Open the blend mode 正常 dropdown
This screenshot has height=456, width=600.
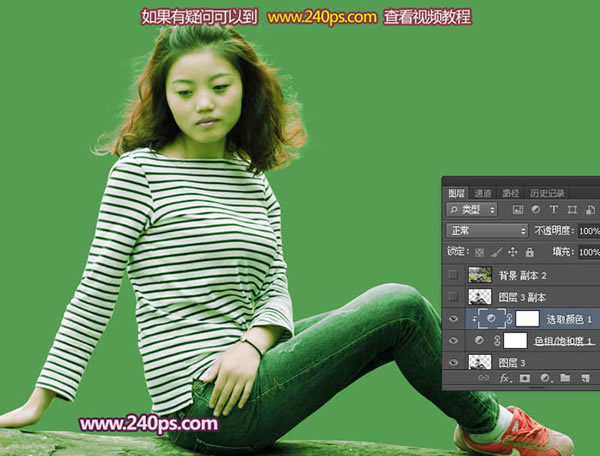click(487, 231)
